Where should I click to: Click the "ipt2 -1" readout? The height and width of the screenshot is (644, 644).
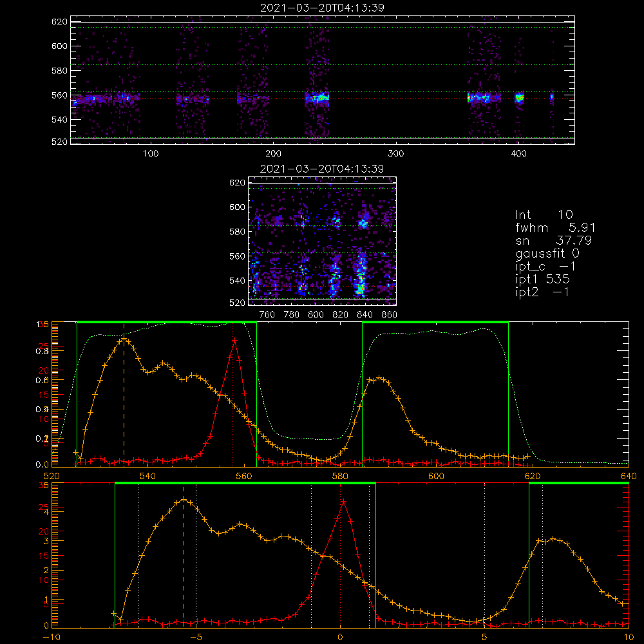point(542,292)
